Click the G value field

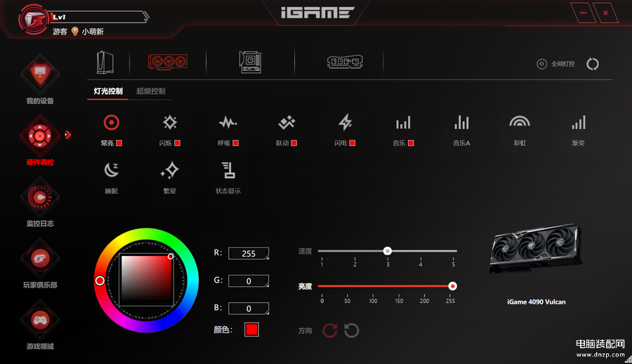(x=249, y=281)
